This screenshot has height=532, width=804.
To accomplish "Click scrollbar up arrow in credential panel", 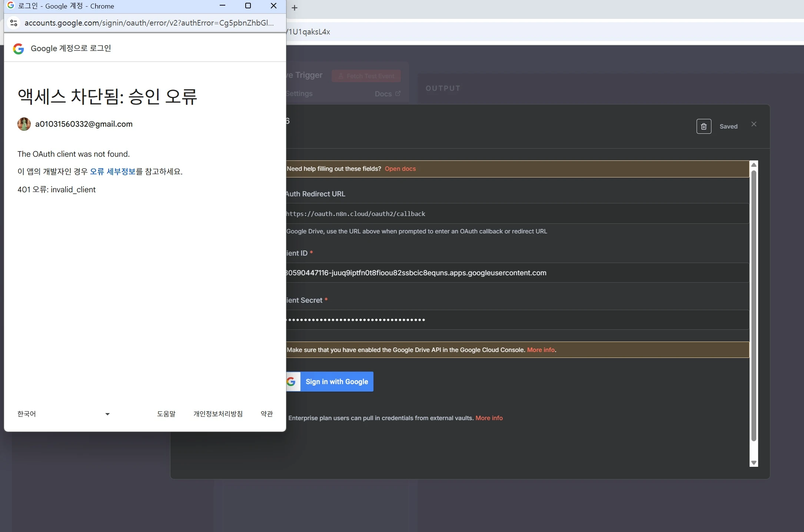I will click(753, 165).
